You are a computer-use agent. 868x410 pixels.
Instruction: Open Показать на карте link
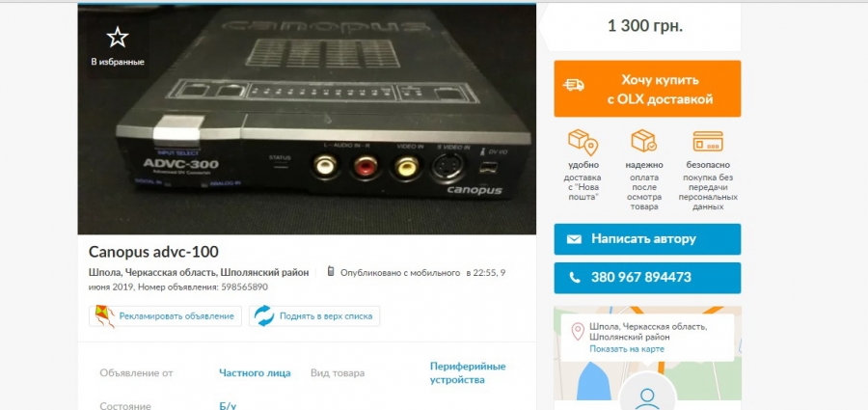coord(627,349)
